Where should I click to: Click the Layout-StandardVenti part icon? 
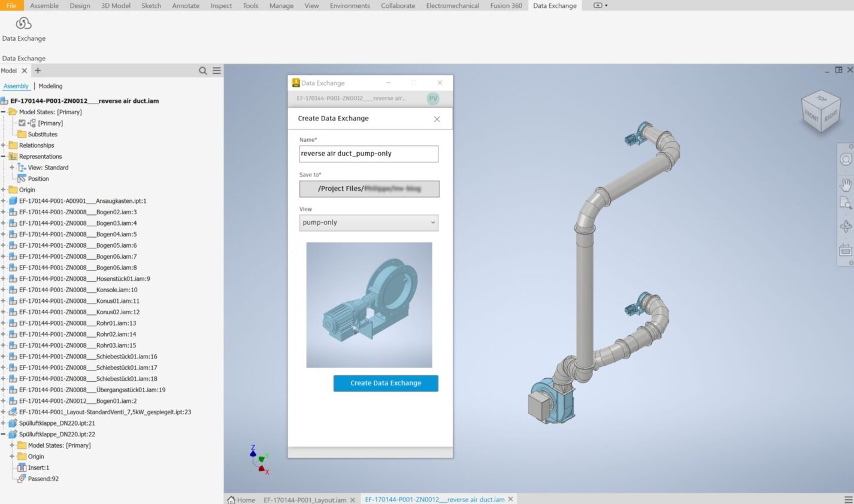13,412
